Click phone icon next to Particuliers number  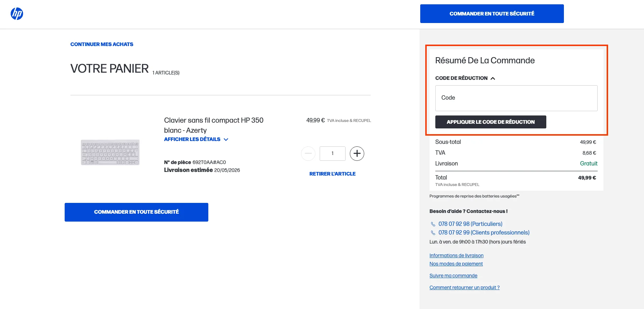click(433, 224)
